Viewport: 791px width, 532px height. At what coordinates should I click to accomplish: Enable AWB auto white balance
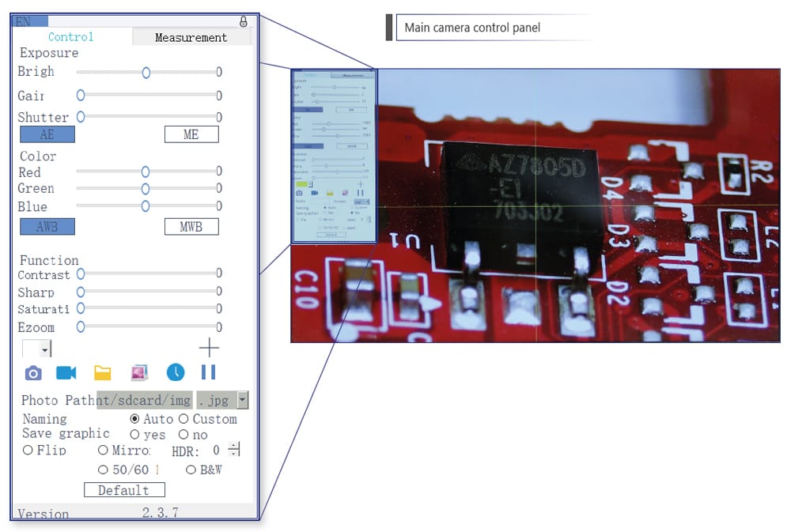(x=47, y=226)
